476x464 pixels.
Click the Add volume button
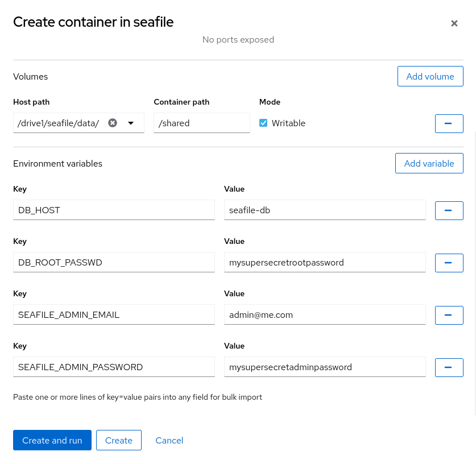[x=430, y=76]
